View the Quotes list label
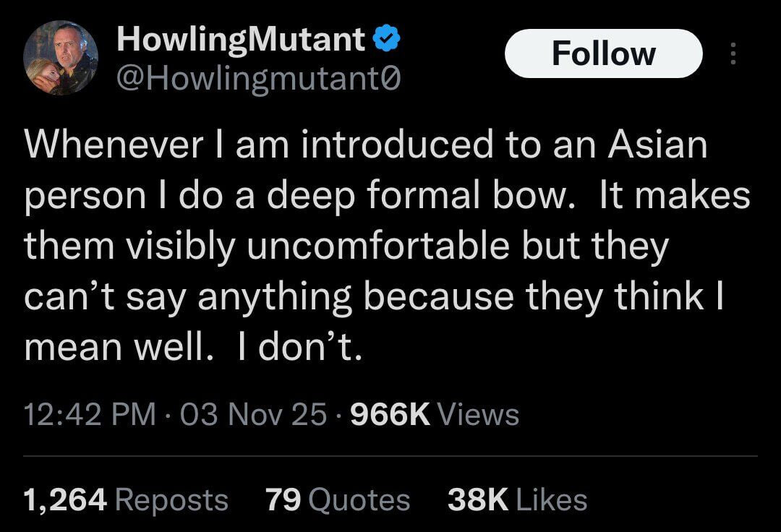Image resolution: width=781 pixels, height=532 pixels. [x=360, y=499]
